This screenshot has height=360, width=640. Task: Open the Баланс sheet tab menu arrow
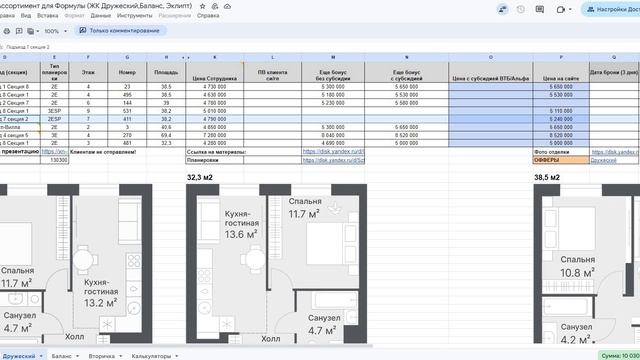pos(77,356)
